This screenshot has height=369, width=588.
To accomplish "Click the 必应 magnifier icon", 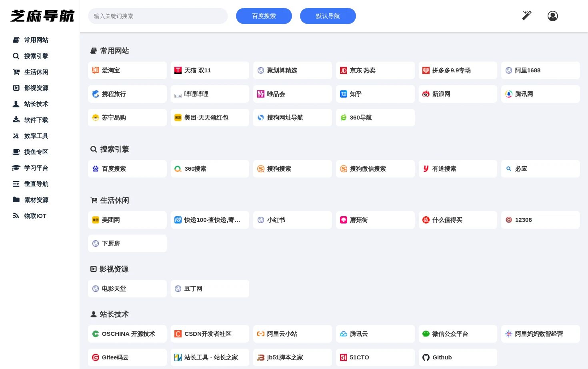I will pyautogui.click(x=509, y=169).
